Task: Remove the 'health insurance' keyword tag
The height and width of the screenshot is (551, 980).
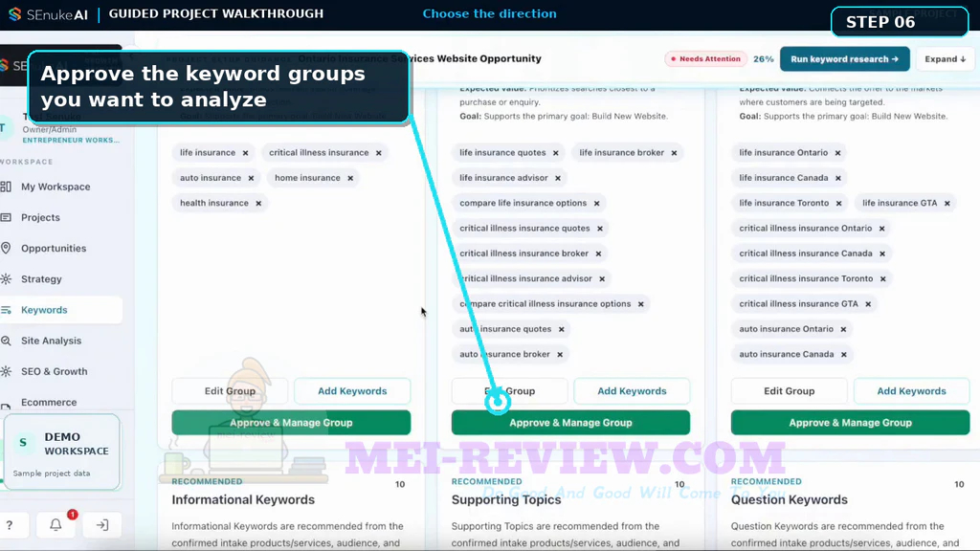Action: point(258,203)
